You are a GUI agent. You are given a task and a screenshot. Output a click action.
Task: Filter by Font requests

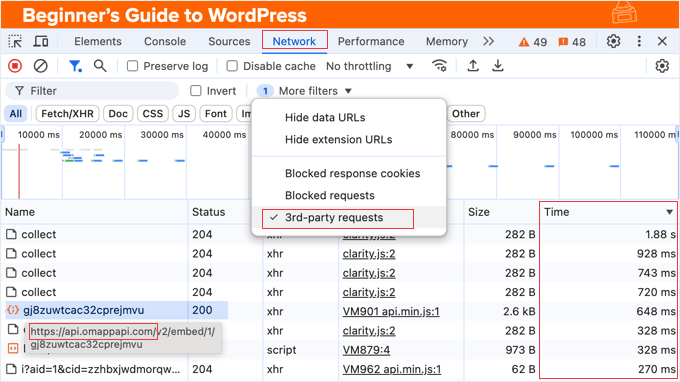click(216, 114)
